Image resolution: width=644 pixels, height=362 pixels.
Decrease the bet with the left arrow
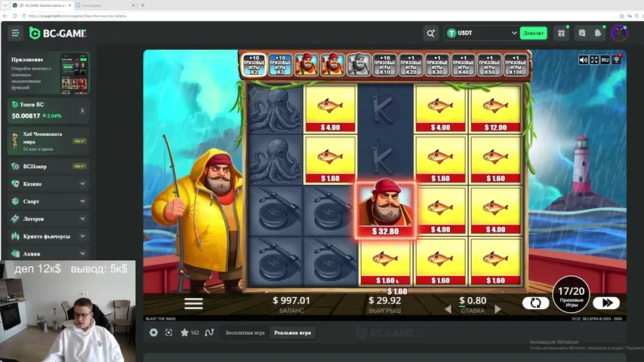(448, 309)
